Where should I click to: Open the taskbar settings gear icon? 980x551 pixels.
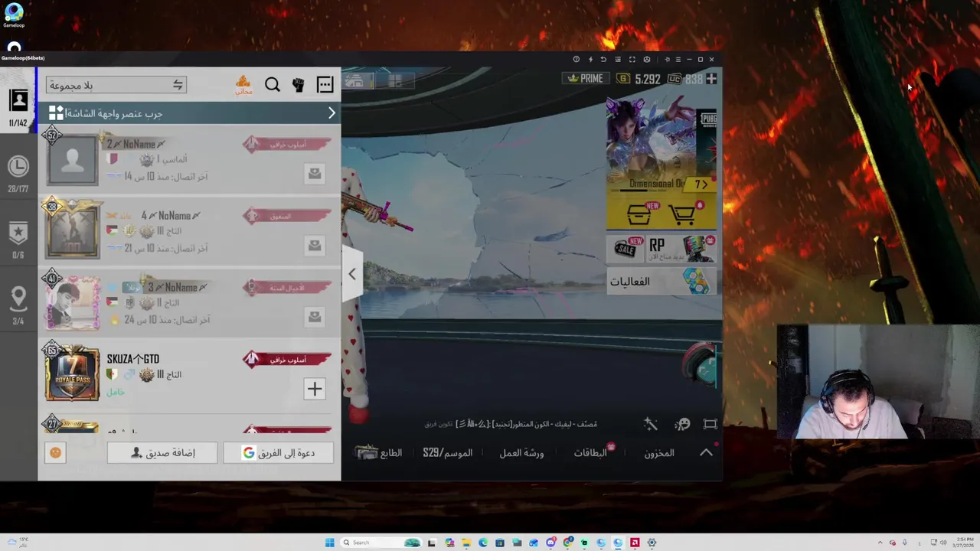tap(652, 543)
